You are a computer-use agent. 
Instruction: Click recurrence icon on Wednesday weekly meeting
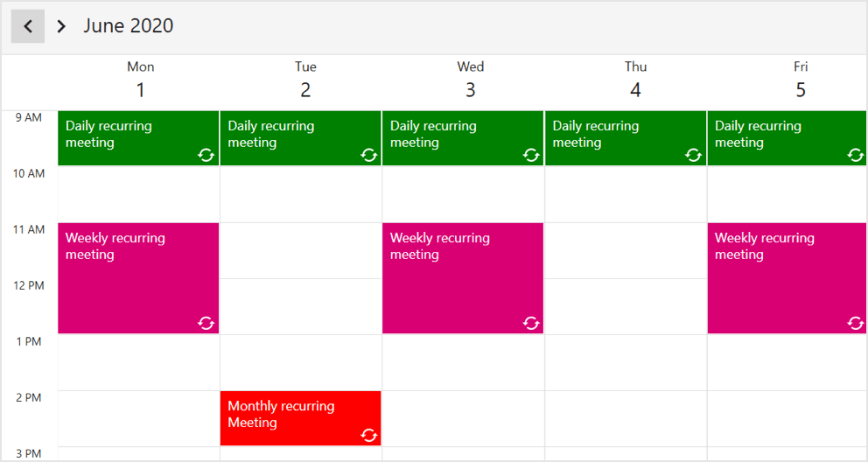[531, 323]
